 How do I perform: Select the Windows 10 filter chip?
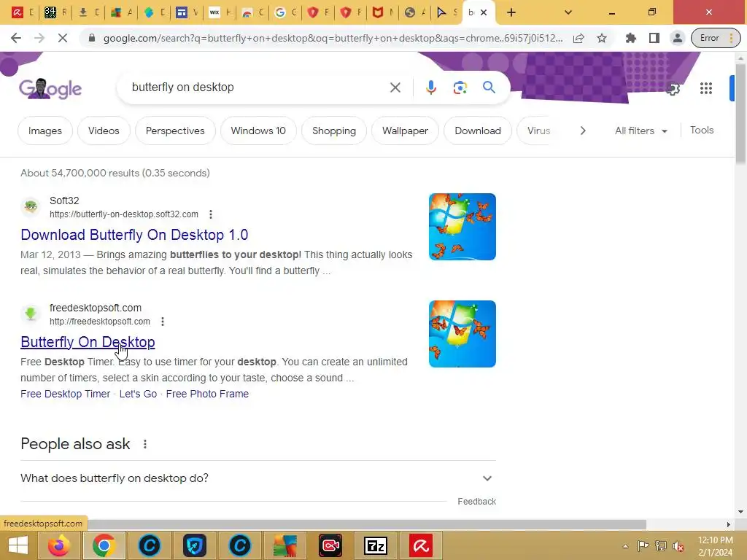tap(258, 131)
